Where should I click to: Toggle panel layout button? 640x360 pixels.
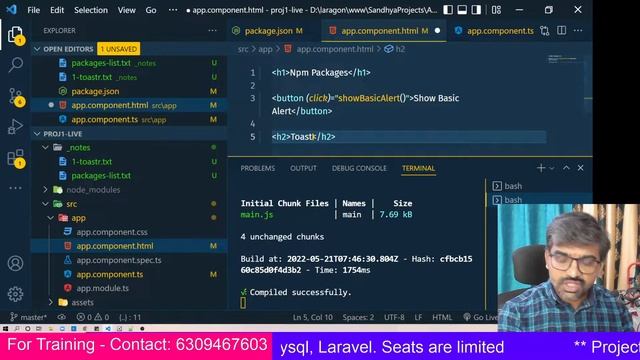(x=462, y=10)
